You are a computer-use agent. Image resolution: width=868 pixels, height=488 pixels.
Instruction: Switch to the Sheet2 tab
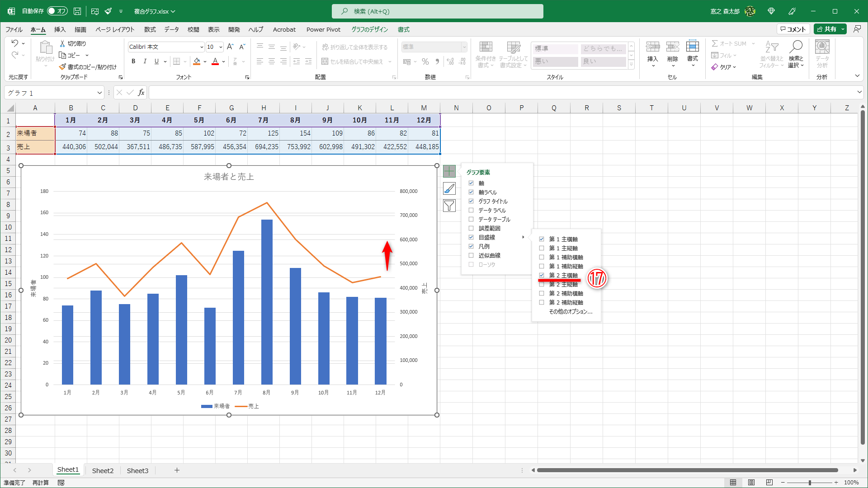[103, 470]
